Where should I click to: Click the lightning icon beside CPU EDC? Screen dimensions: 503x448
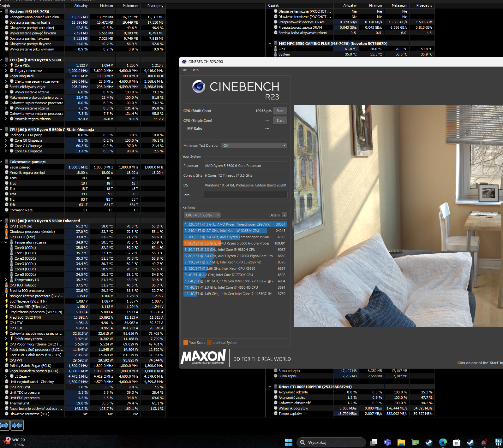(7, 328)
